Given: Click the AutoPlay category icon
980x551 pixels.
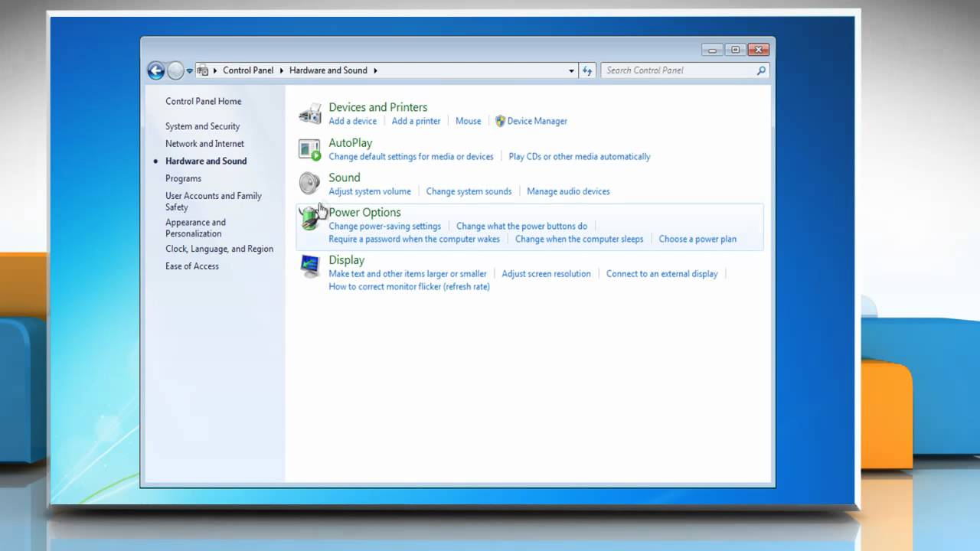Looking at the screenshot, I should pos(310,149).
